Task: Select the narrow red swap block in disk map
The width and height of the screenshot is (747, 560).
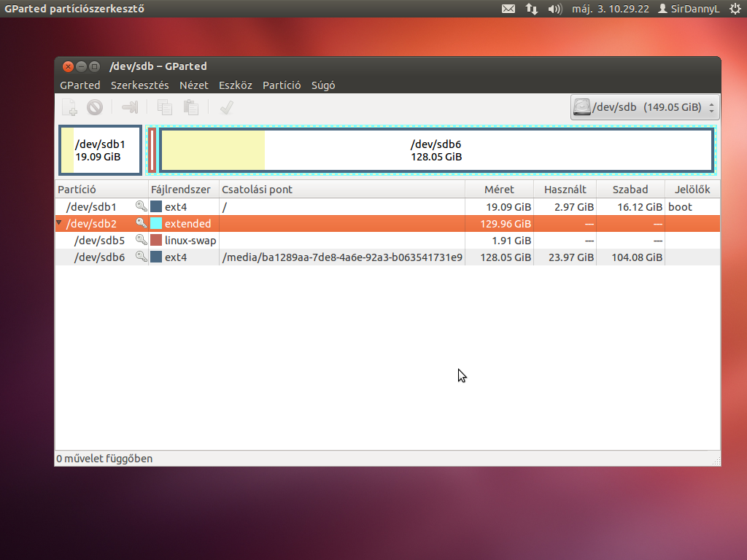Action: [152, 150]
